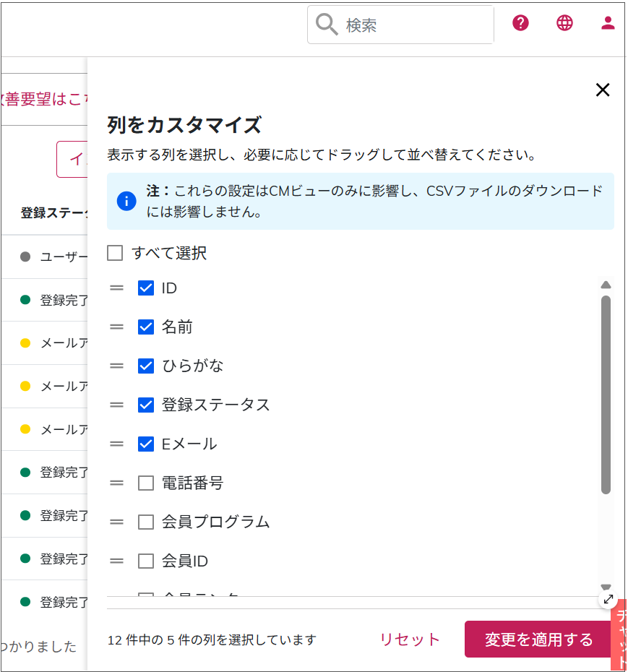The height and width of the screenshot is (672, 628).
Task: Click into the 検索 search field
Action: tap(416, 25)
